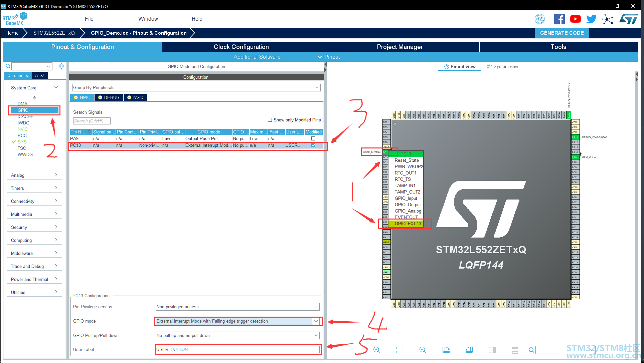The width and height of the screenshot is (644, 363).
Task: Untick the Modified checkbox for PC13
Action: [x=313, y=145]
